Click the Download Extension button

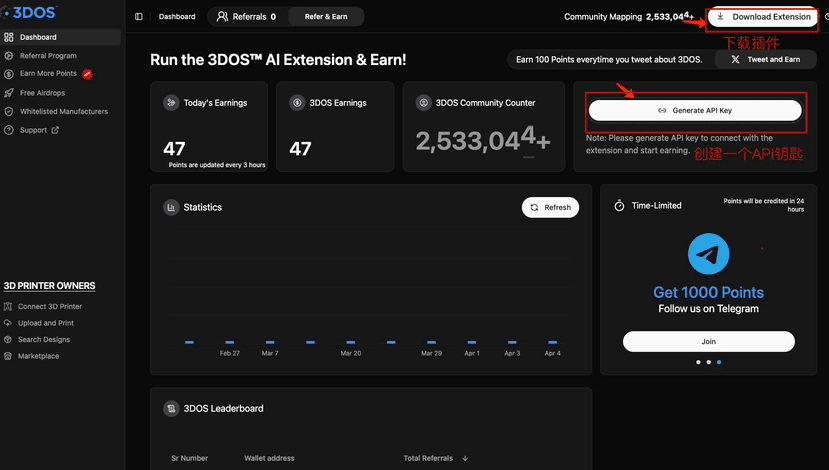pos(763,17)
